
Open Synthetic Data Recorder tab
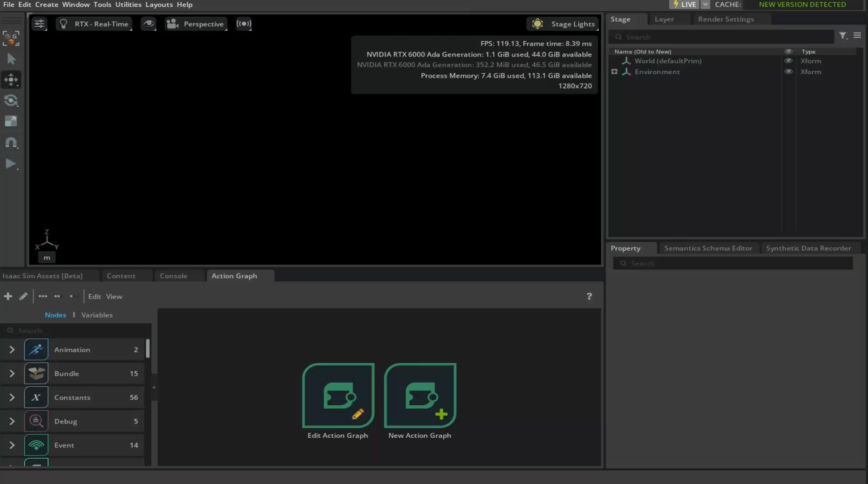(808, 248)
